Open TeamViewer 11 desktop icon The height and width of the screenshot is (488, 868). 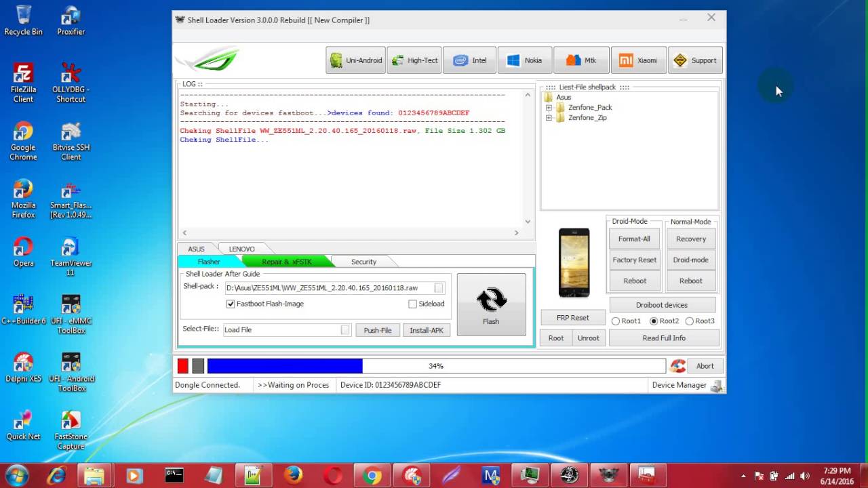click(x=71, y=257)
